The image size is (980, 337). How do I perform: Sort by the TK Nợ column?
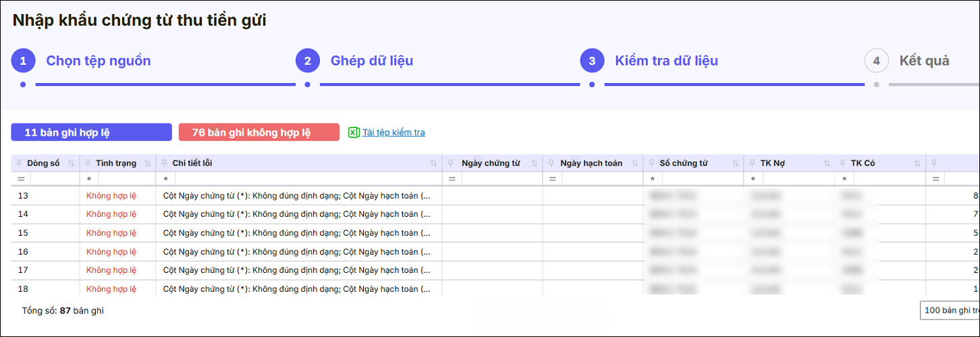click(x=826, y=163)
